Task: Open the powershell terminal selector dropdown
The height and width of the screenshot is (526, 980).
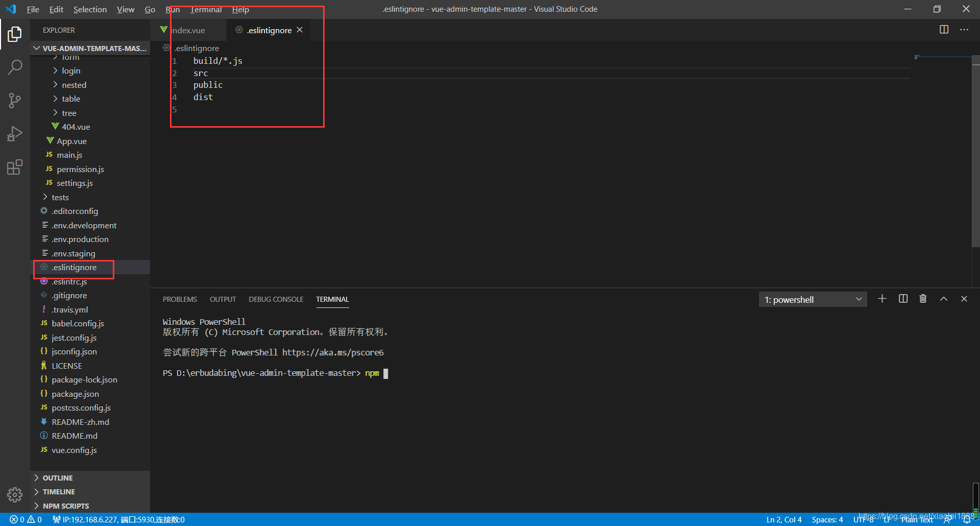Action: tap(813, 299)
